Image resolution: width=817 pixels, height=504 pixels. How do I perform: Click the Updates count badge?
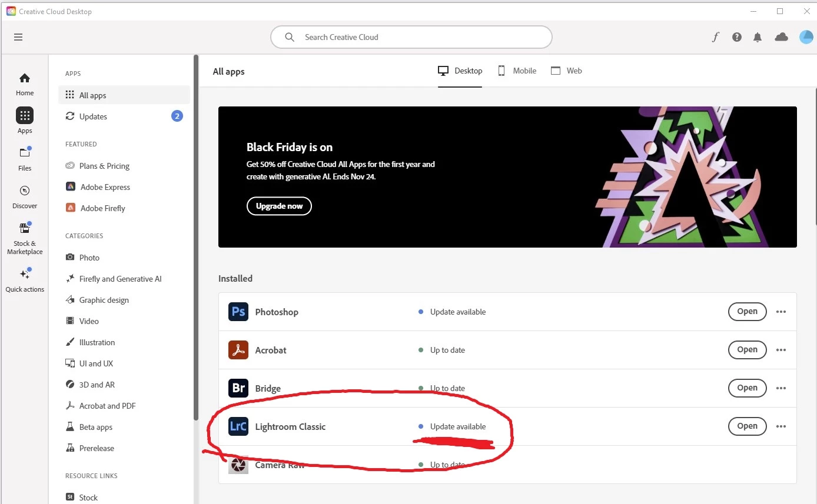pos(177,116)
